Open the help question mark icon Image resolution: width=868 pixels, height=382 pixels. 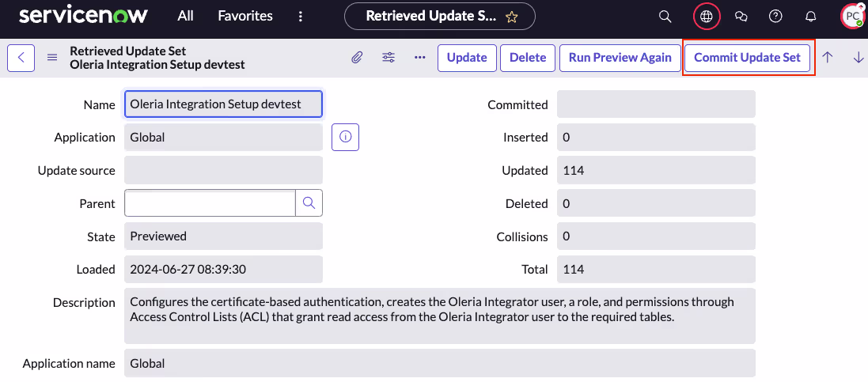coord(776,17)
